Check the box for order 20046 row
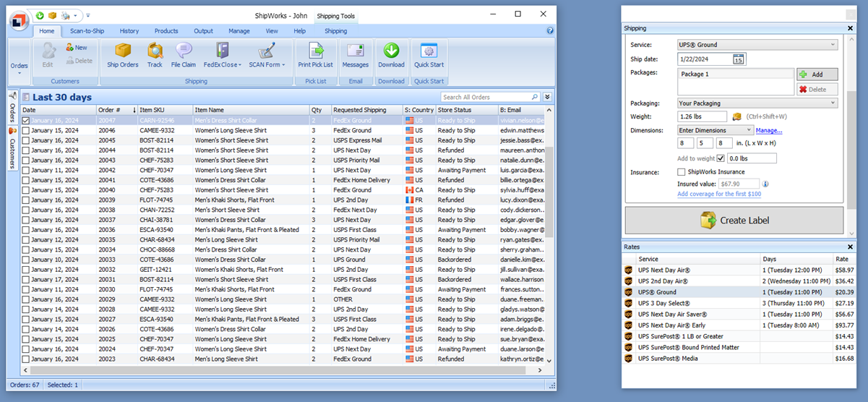Viewport: 868px width, 402px height. coord(26,131)
